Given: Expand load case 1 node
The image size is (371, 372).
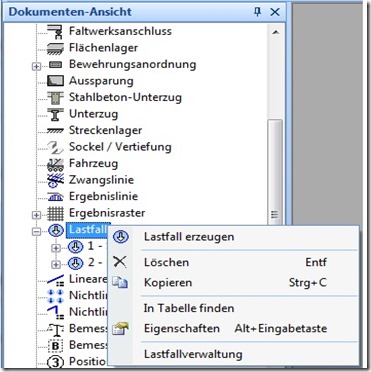Looking at the screenshot, I should [x=56, y=248].
